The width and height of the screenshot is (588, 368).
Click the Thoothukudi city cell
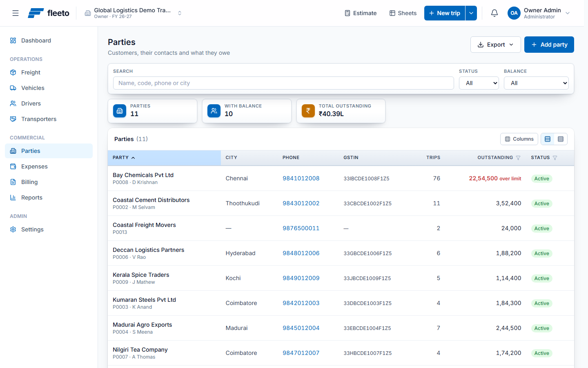[243, 203]
